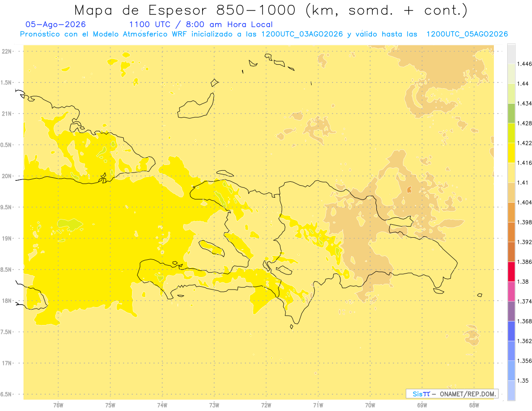
Task: Click the "19N" latitude label
Action: pyautogui.click(x=7, y=239)
